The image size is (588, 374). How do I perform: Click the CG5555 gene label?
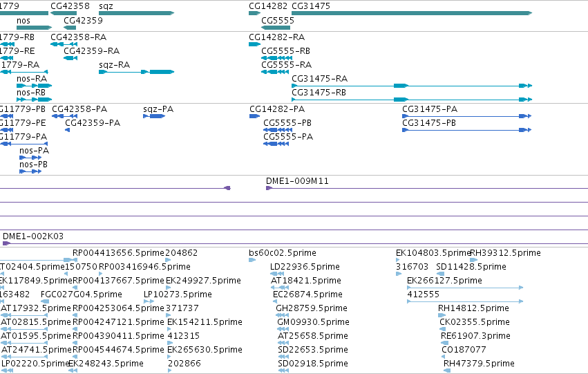(278, 21)
